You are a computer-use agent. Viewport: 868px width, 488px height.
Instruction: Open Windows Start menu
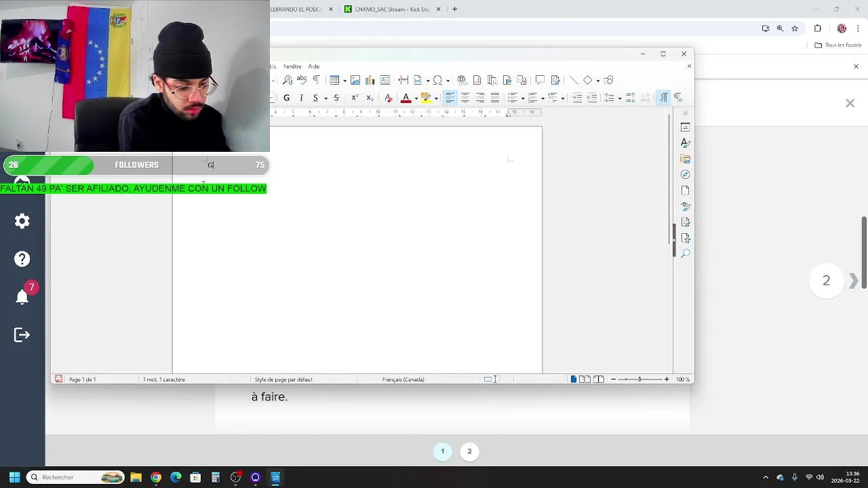pos(14,477)
